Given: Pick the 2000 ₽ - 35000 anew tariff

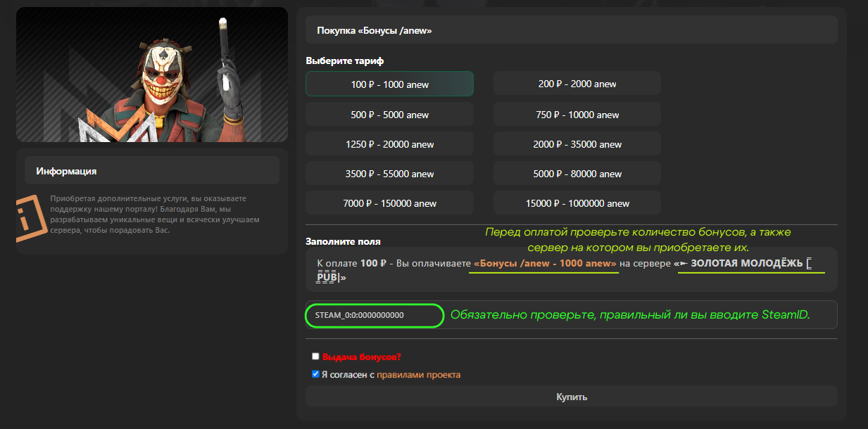Looking at the screenshot, I should [x=577, y=144].
